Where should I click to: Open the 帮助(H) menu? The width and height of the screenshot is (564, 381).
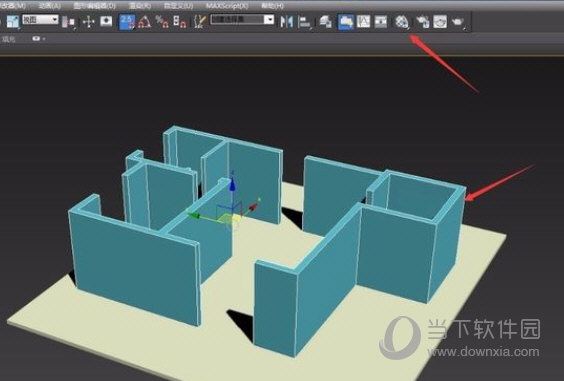[x=272, y=6]
